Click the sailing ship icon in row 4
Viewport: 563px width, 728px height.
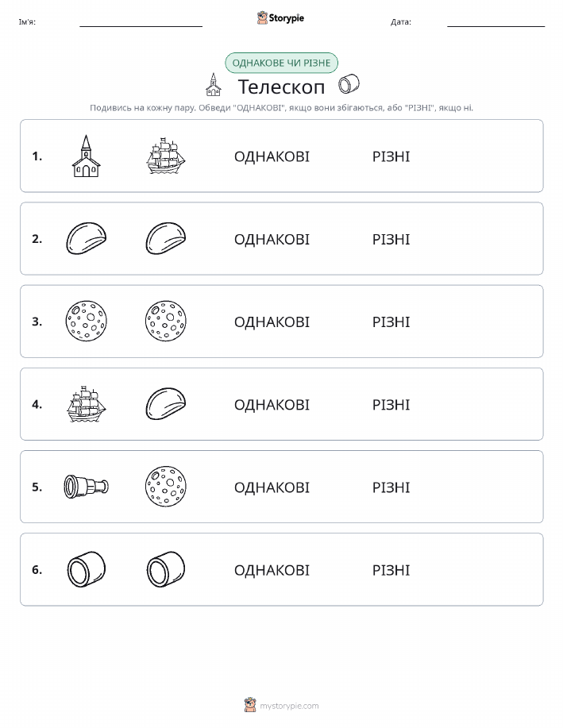pyautogui.click(x=86, y=404)
